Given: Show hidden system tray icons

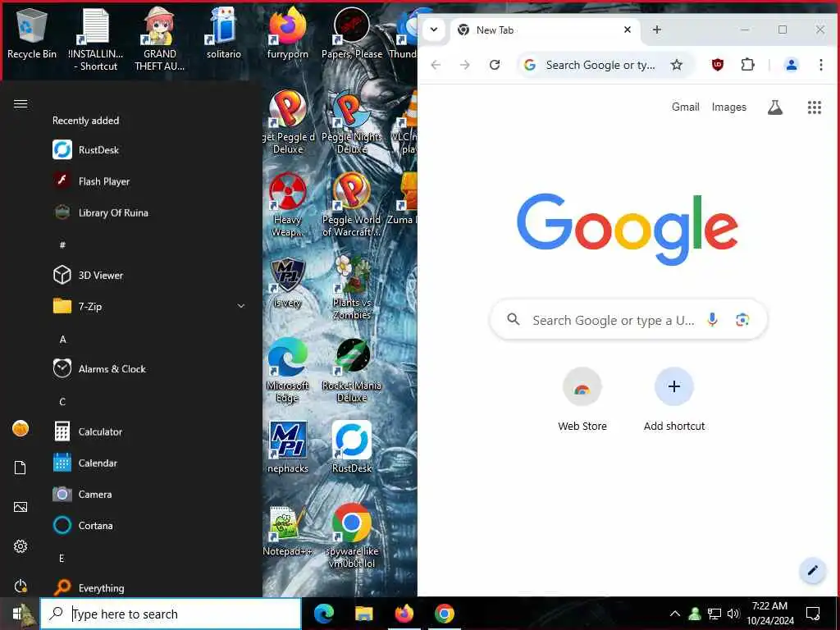Looking at the screenshot, I should [x=675, y=614].
